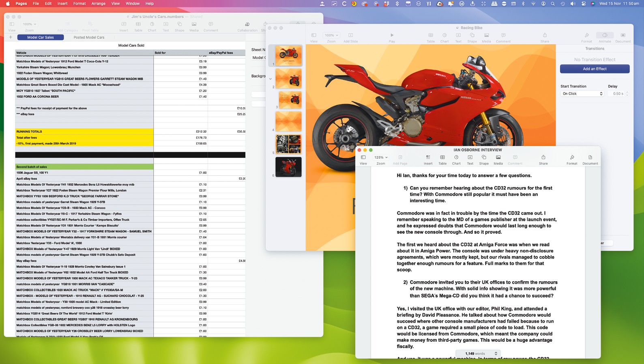Click View icon in the Pages interview window
644x364 pixels.
click(x=363, y=159)
